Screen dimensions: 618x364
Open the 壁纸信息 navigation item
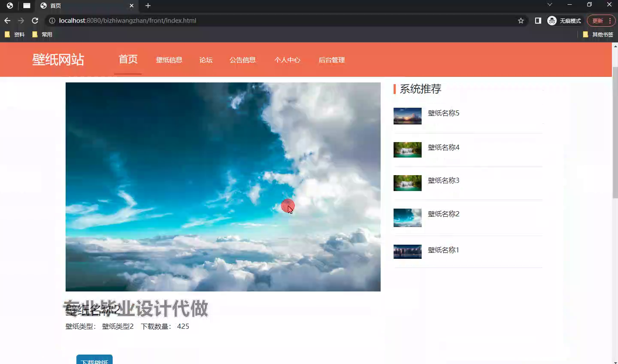pyautogui.click(x=169, y=60)
